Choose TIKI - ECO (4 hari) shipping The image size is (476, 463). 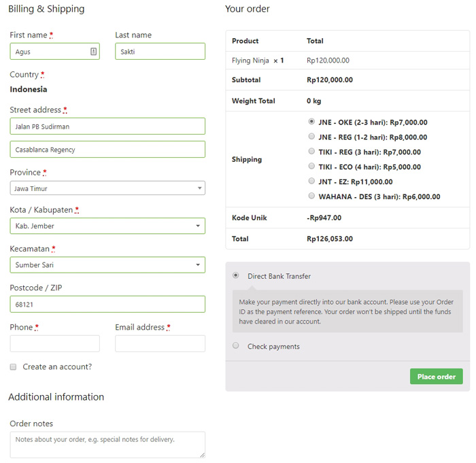tap(311, 166)
